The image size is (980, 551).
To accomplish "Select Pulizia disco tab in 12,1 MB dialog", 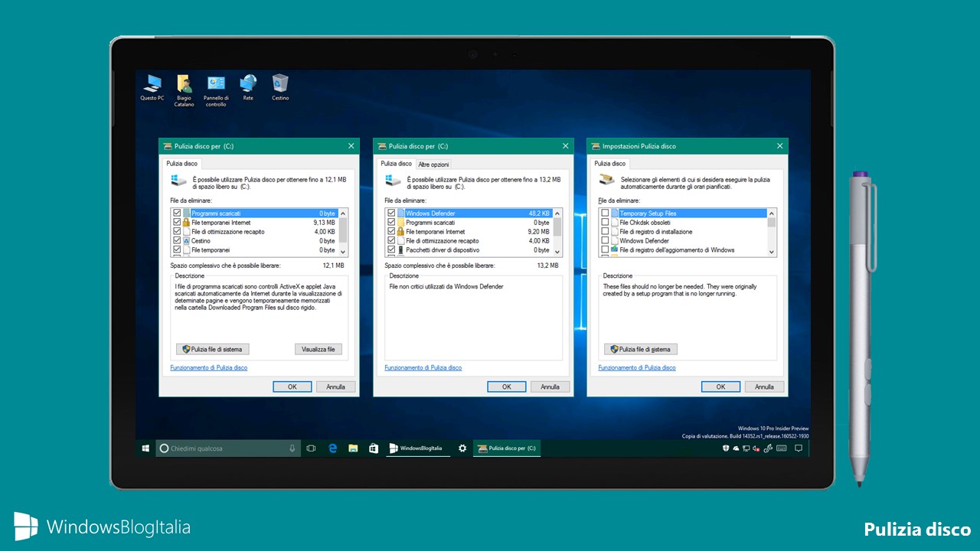I will [x=181, y=164].
